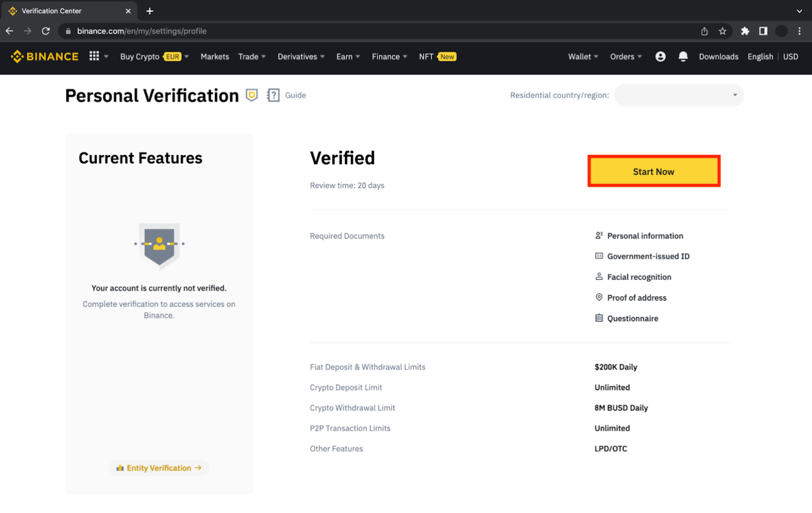Click the '$200K Daily' limit value
The width and height of the screenshot is (812, 513).
pos(616,367)
